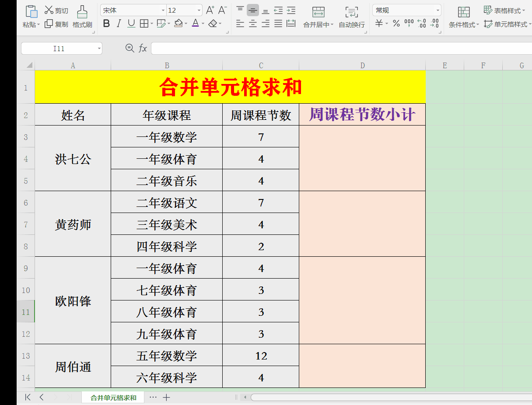
Task: Select column A header
Action: 73,66
